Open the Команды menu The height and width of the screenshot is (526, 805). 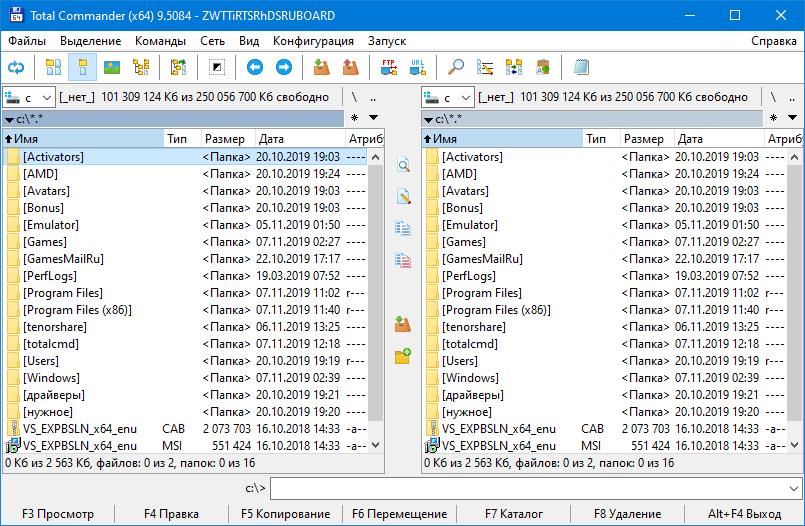point(160,41)
